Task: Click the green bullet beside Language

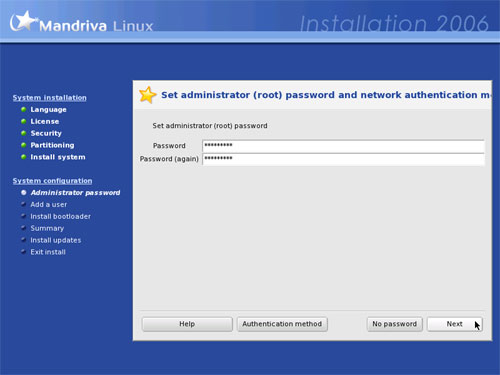Action: [x=23, y=109]
